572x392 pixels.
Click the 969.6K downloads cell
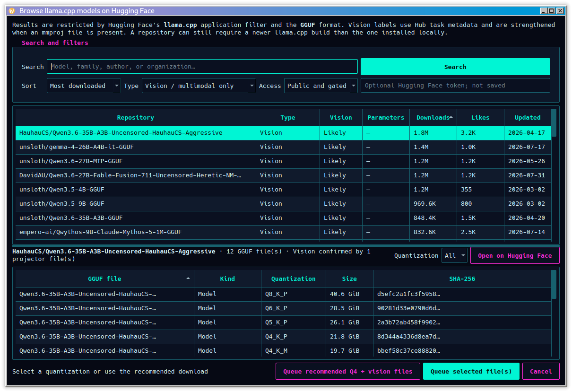click(433, 204)
